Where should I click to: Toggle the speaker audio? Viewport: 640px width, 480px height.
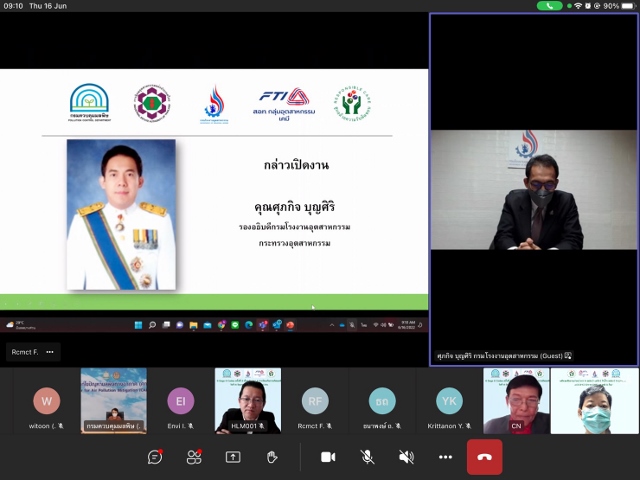(x=406, y=457)
